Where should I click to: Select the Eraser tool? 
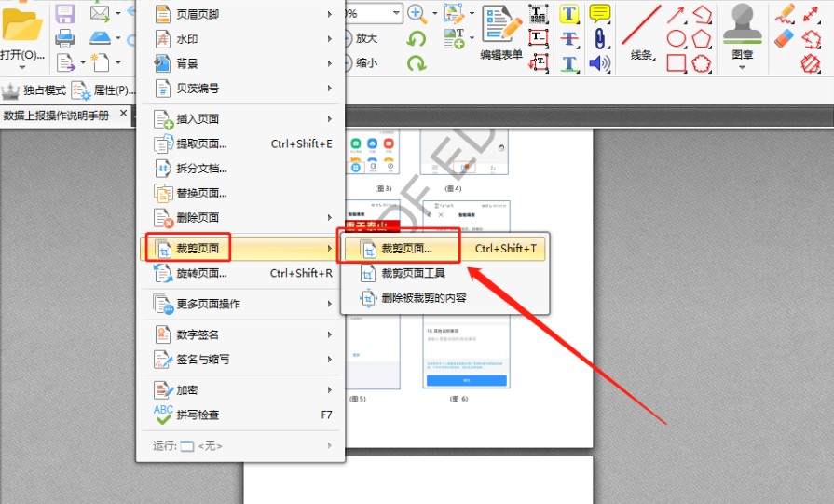[784, 38]
